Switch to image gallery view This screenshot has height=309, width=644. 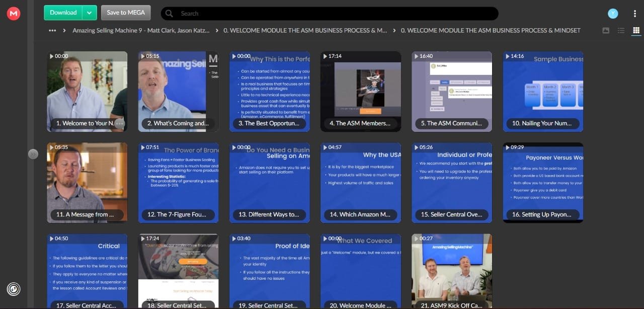(x=606, y=31)
